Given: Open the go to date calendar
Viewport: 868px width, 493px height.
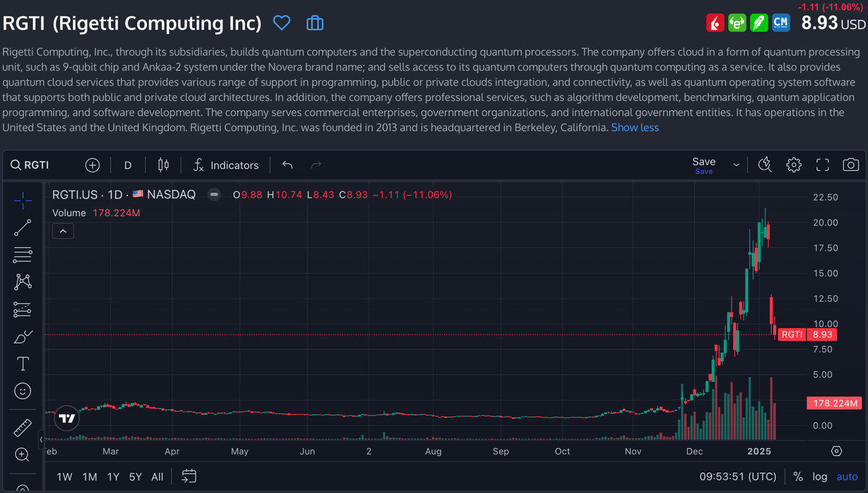Looking at the screenshot, I should point(189,476).
